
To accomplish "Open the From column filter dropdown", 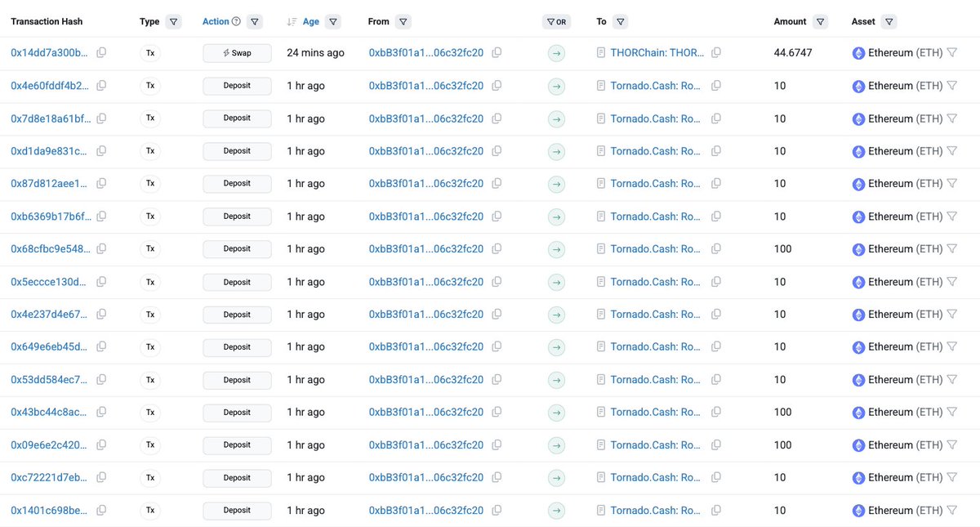I will point(403,22).
